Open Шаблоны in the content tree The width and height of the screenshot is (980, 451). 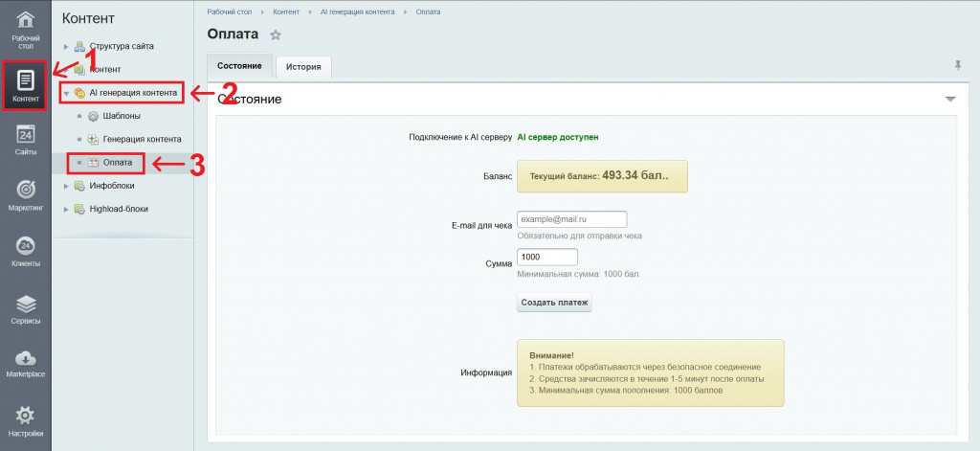click(x=122, y=116)
